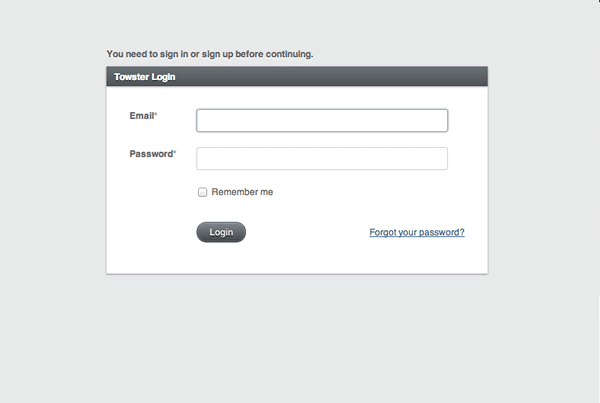The image size is (600, 403).
Task: Click the Email input field
Action: coord(321,120)
